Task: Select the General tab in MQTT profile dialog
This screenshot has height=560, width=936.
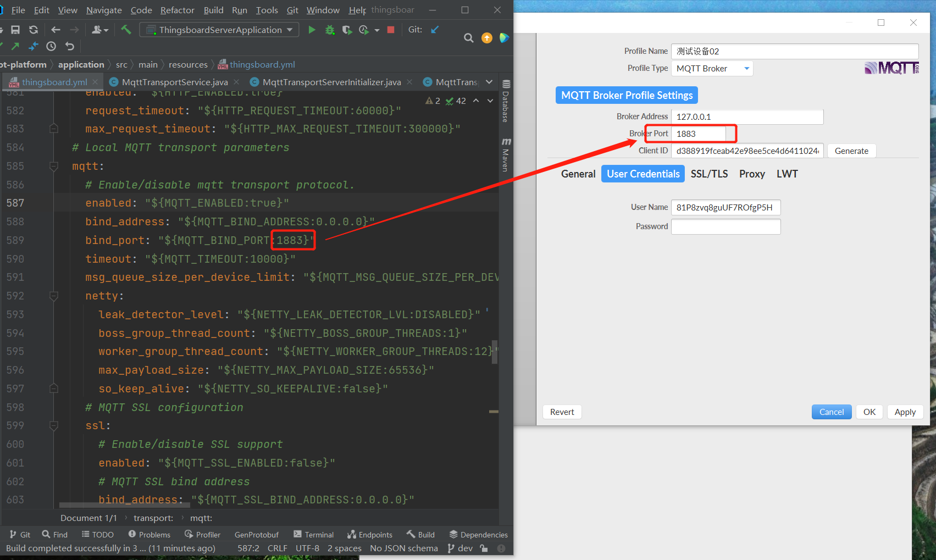Action: [x=578, y=174]
